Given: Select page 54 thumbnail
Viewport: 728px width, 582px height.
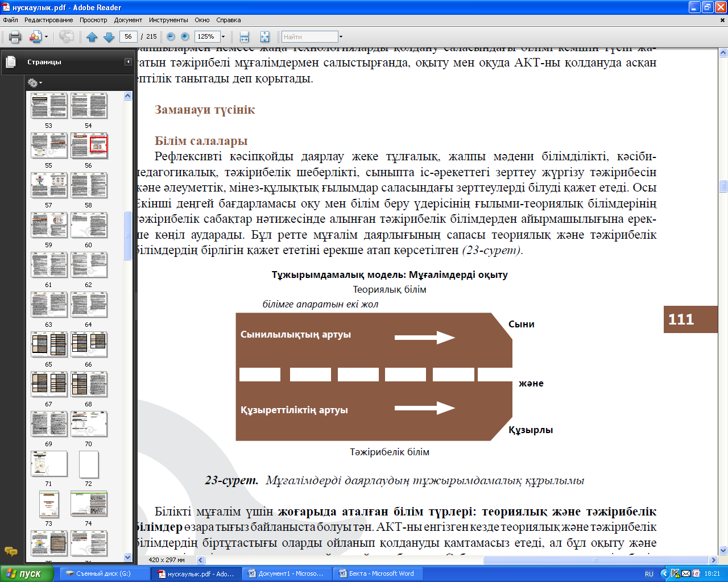Looking at the screenshot, I should pos(88,106).
